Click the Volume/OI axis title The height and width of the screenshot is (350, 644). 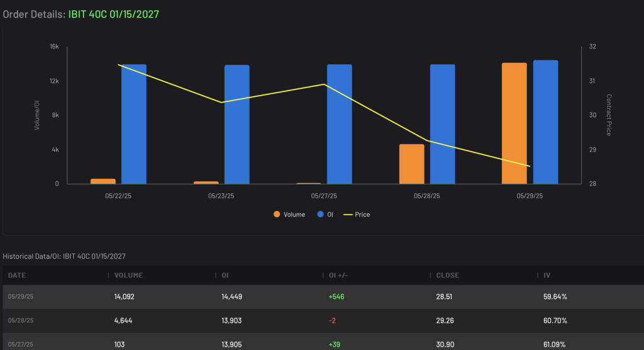(37, 115)
